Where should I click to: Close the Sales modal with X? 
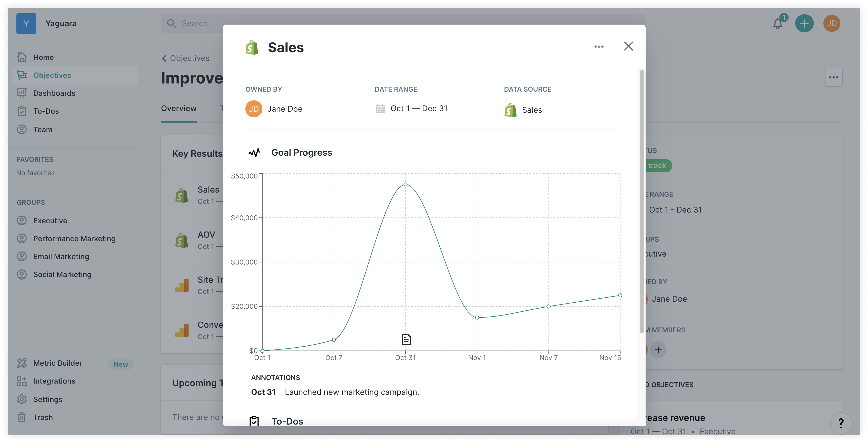(x=628, y=46)
